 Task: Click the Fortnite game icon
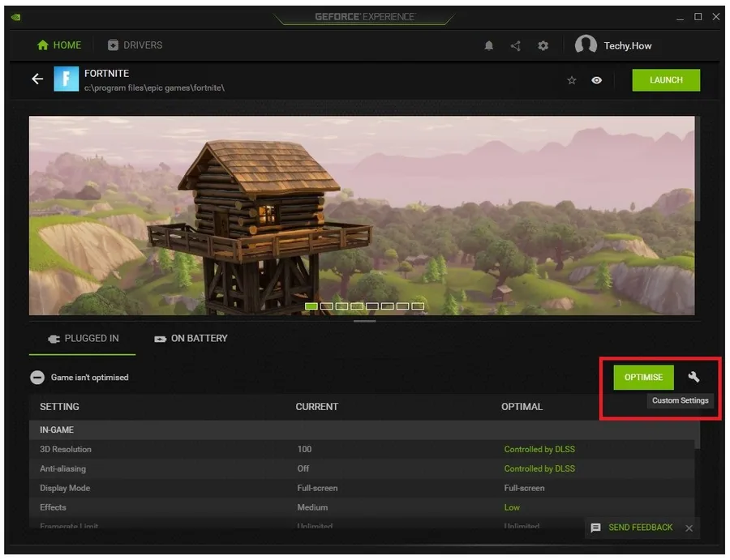tap(67, 79)
